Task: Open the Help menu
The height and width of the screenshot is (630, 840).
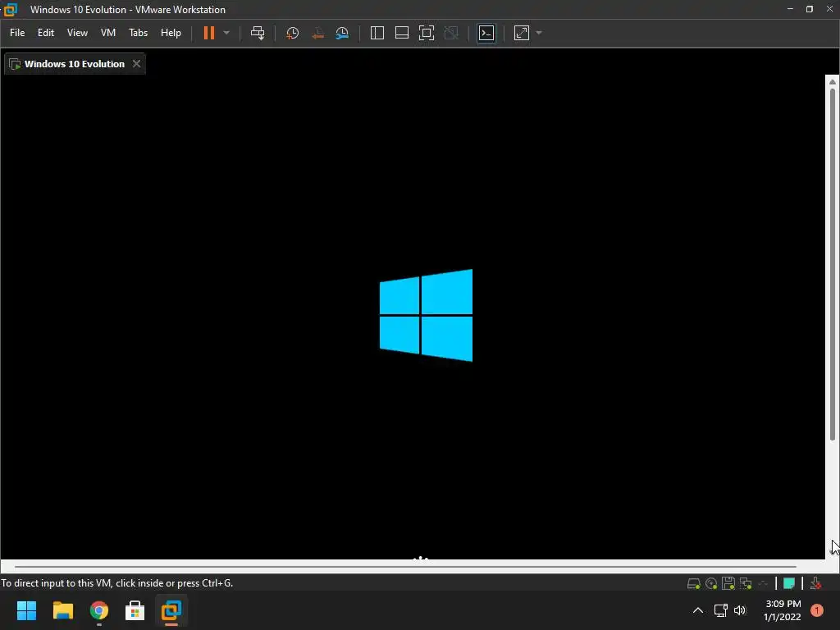Action: pos(171,33)
